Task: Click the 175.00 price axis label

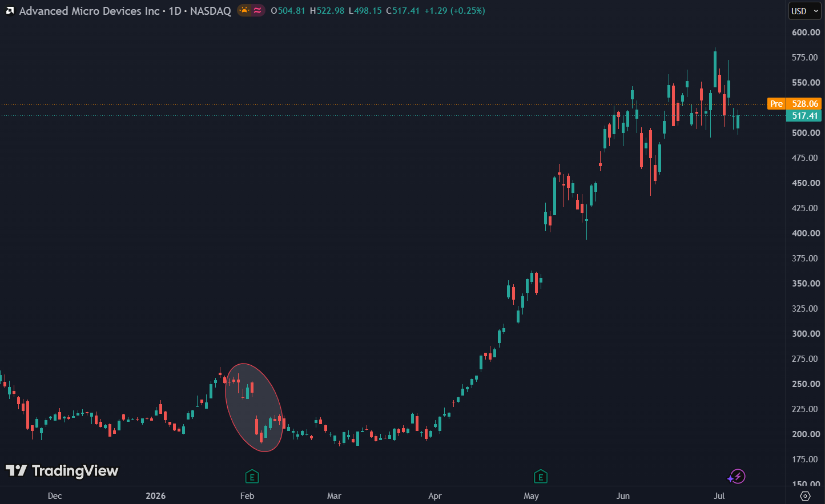Action: (806, 459)
